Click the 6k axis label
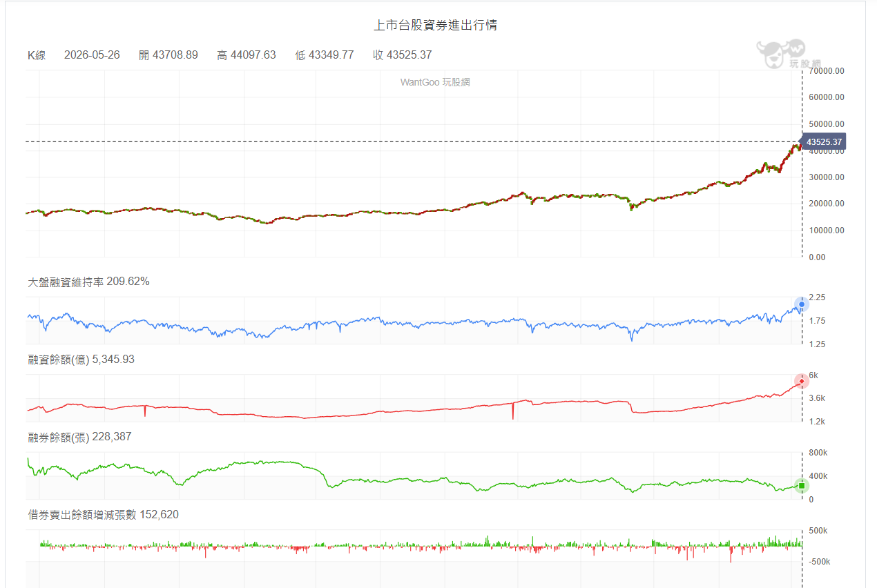Viewport: 877px width, 588px height. point(813,375)
